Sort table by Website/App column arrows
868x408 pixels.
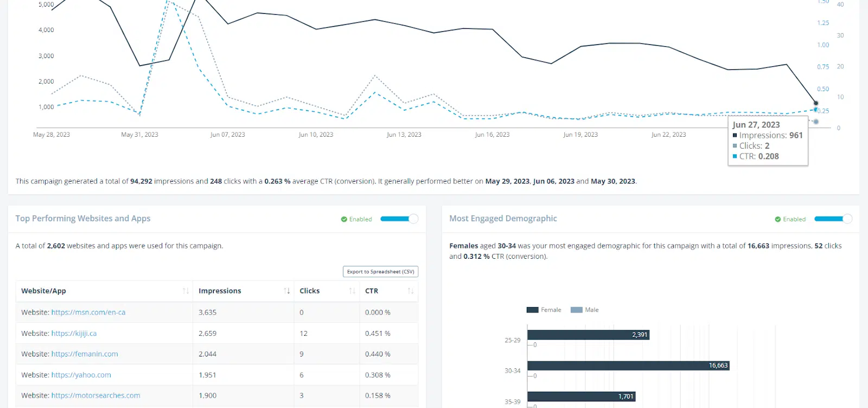[x=186, y=291]
